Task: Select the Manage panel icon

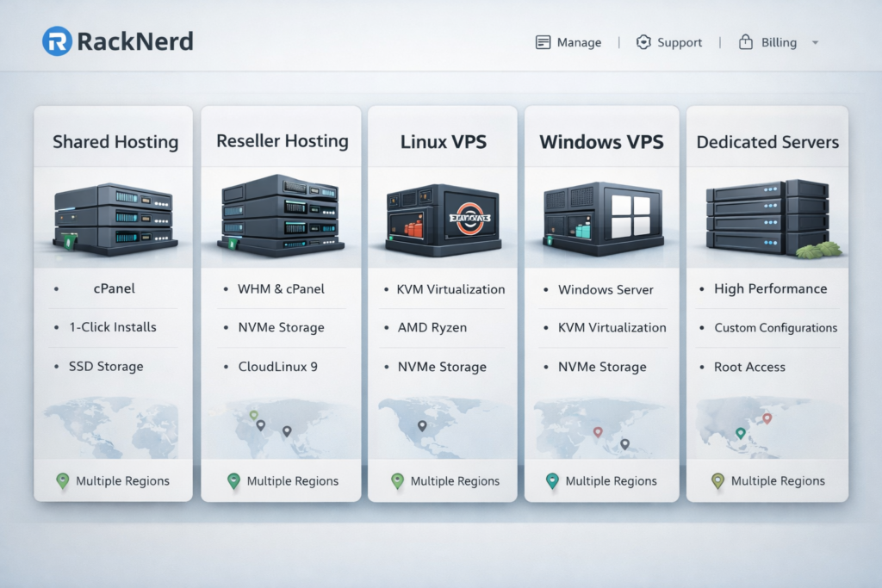Action: click(x=543, y=41)
